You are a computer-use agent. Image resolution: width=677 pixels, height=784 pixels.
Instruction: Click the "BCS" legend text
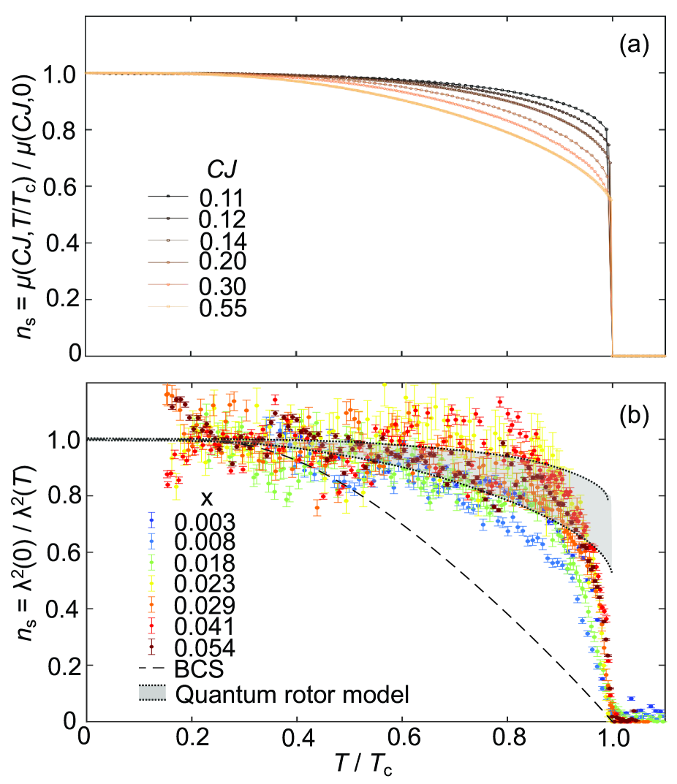tap(197, 669)
